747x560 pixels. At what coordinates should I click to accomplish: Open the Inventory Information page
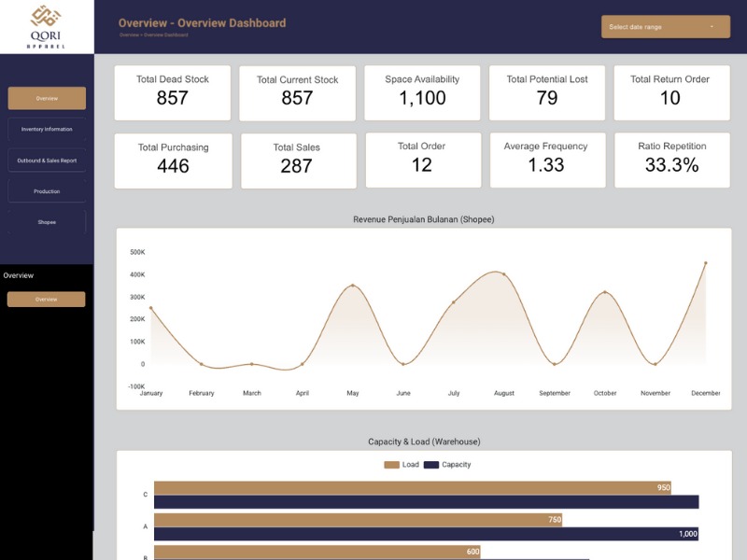[47, 129]
